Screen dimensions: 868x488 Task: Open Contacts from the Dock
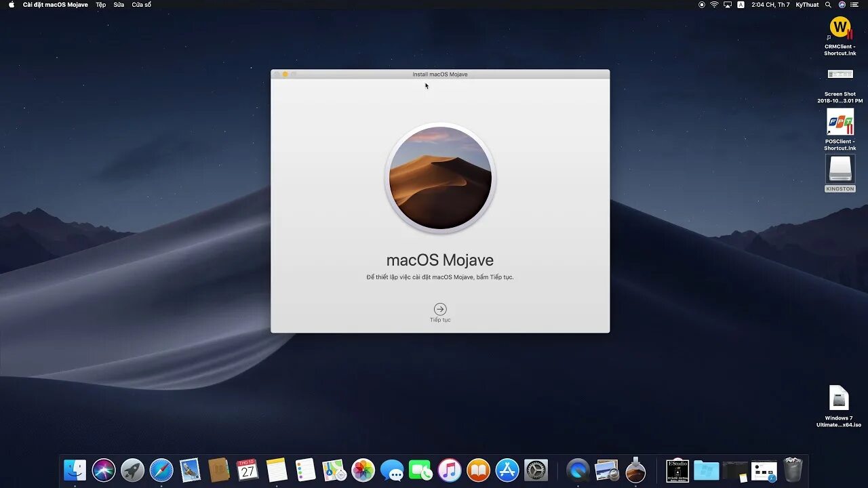(x=219, y=470)
